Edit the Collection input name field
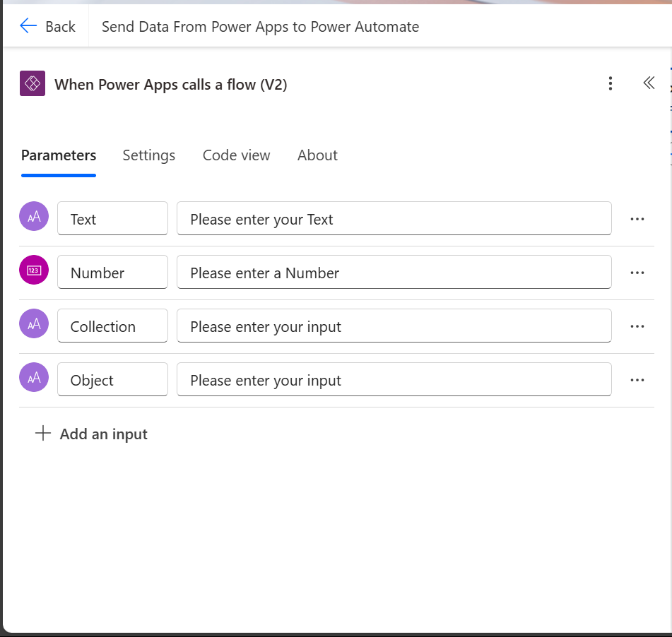This screenshot has height=637, width=672. click(113, 326)
